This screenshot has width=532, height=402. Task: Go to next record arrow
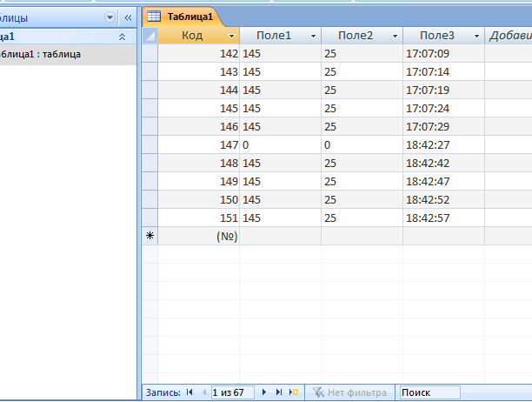tap(264, 392)
